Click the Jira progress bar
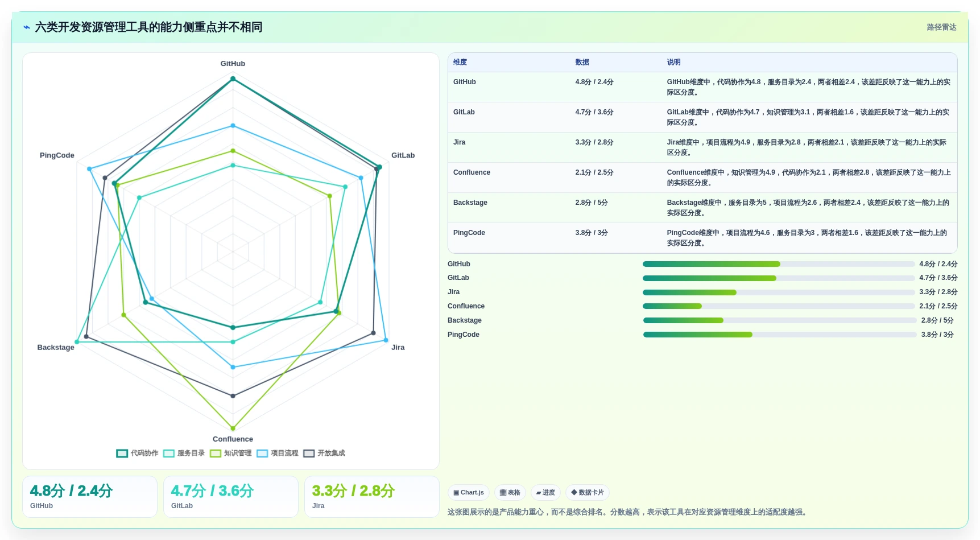This screenshot has width=980, height=540. [x=779, y=292]
